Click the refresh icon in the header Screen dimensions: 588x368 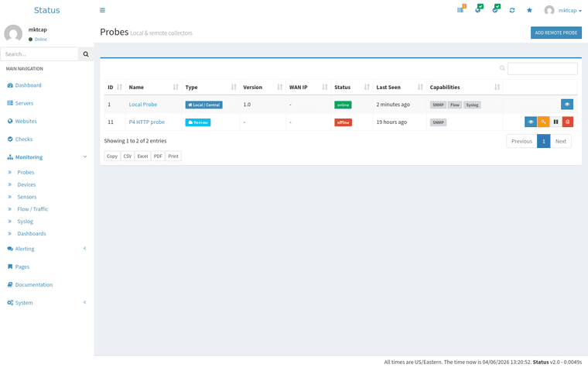point(512,10)
